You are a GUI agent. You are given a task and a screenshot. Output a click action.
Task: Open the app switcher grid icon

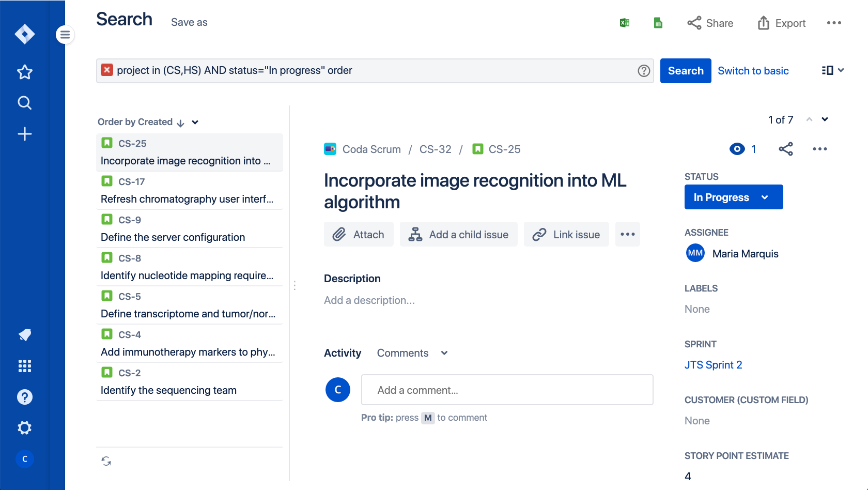pyautogui.click(x=24, y=366)
